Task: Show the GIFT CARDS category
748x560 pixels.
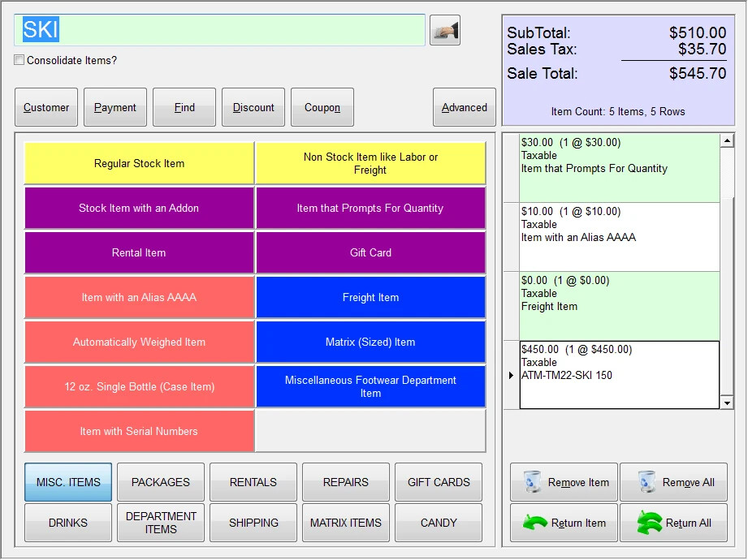Action: [439, 482]
